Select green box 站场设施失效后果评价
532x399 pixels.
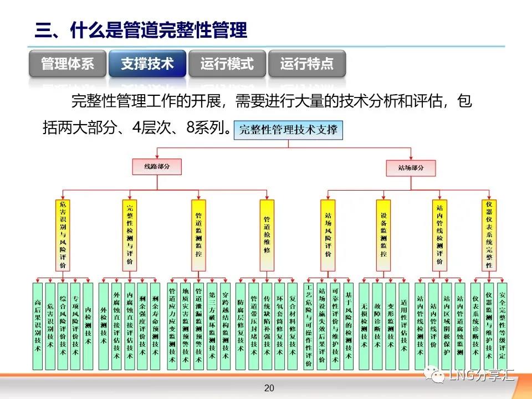point(321,326)
